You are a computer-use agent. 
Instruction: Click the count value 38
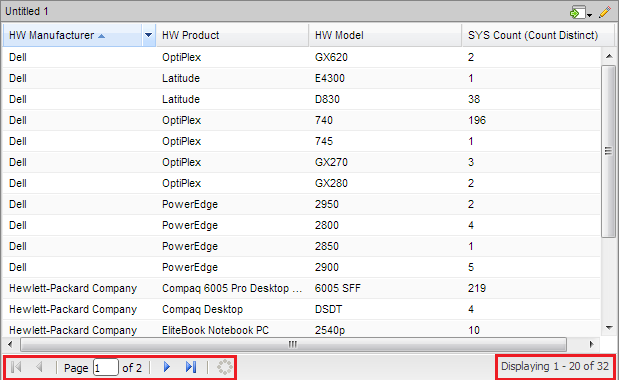[474, 99]
